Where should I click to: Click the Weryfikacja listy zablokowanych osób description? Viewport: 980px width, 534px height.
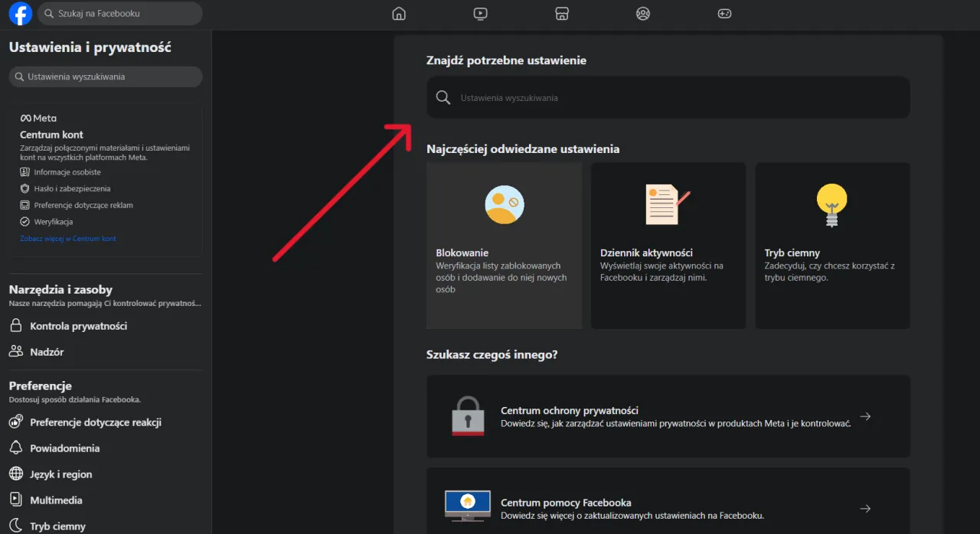501,278
